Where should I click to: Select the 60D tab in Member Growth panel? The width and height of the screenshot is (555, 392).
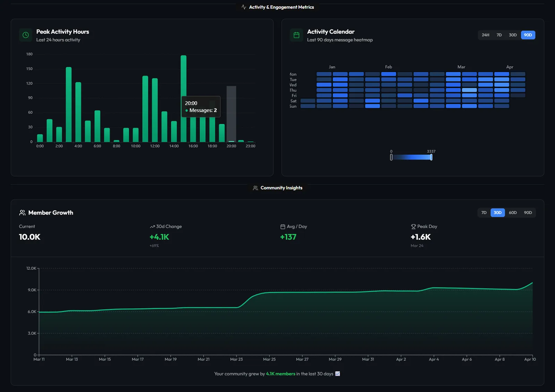tap(513, 212)
